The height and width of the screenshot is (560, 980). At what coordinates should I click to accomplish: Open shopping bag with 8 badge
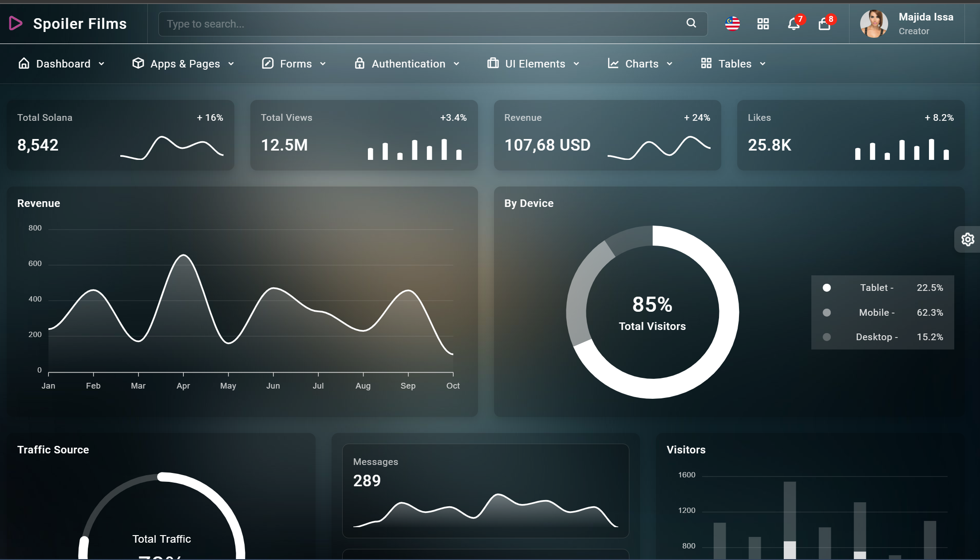824,24
